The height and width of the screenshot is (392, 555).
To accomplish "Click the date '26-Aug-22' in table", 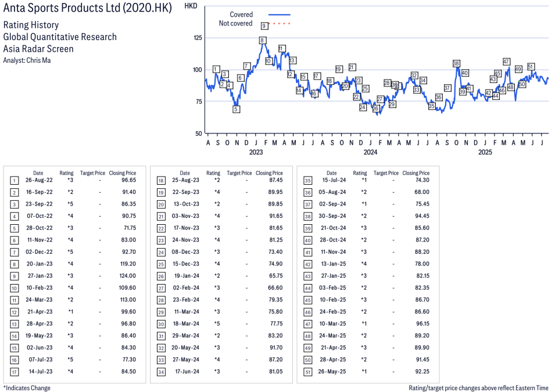I will pos(39,180).
